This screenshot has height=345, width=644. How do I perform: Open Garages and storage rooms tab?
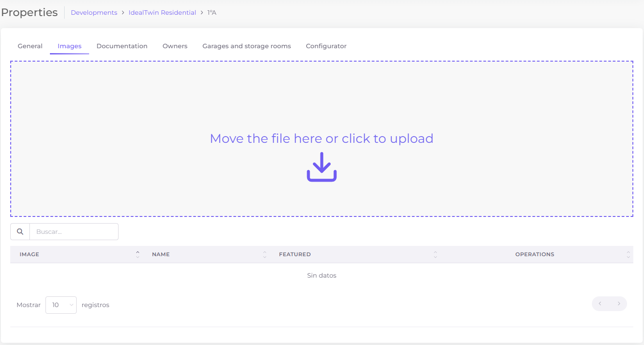pyautogui.click(x=246, y=46)
